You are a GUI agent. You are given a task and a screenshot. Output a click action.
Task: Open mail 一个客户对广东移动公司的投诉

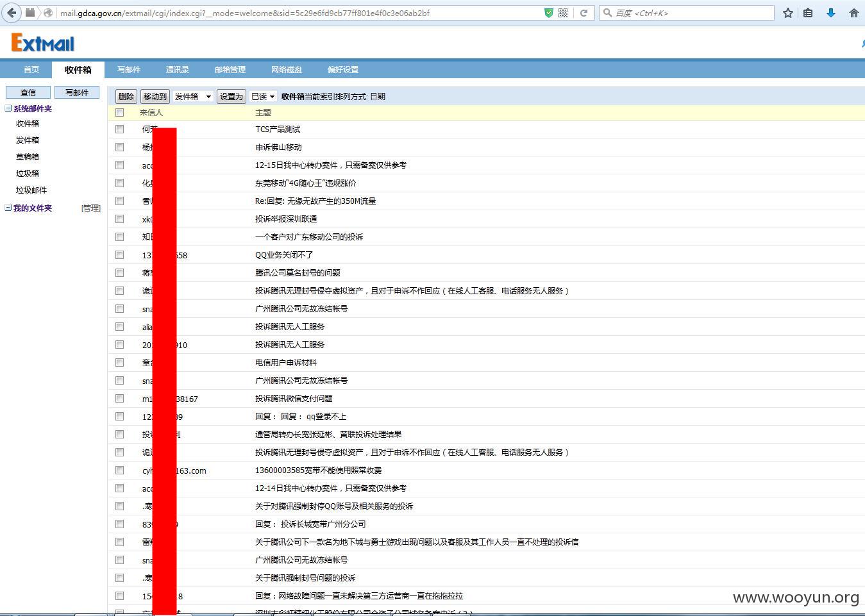pos(309,237)
